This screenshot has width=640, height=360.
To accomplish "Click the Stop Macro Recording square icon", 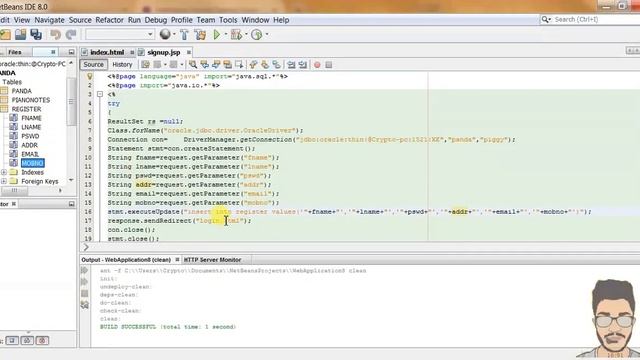I will [x=329, y=64].
